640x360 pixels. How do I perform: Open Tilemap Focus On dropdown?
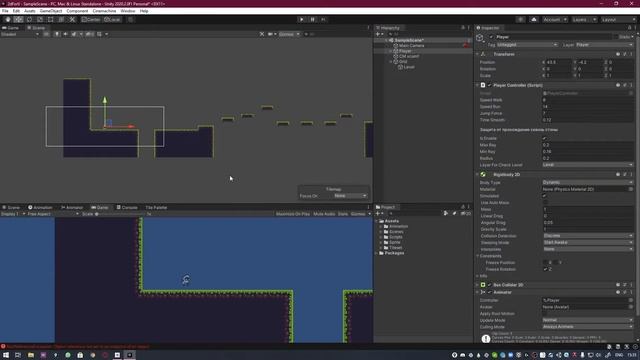pos(350,196)
